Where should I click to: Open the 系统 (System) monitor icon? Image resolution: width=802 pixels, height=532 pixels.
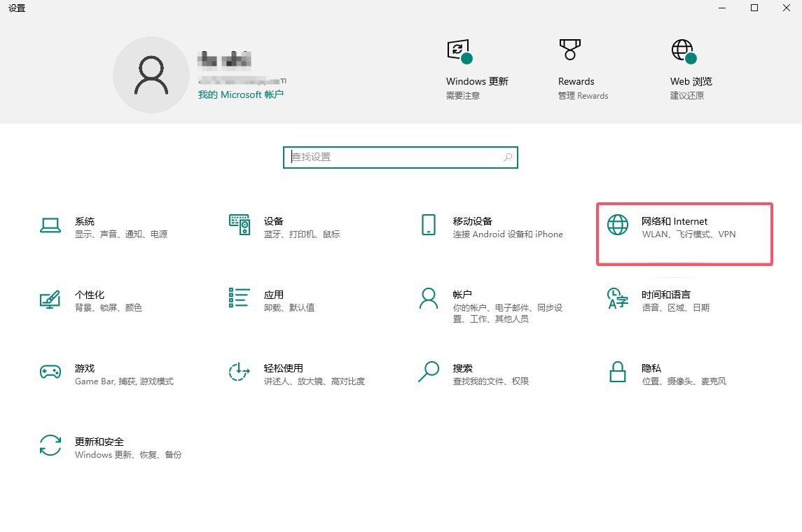coord(50,225)
